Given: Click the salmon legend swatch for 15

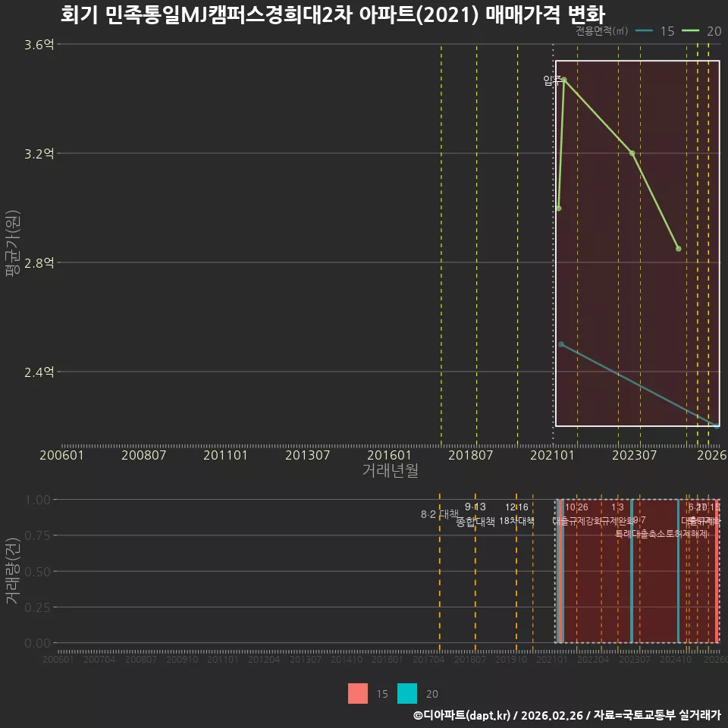Looking at the screenshot, I should [x=357, y=693].
